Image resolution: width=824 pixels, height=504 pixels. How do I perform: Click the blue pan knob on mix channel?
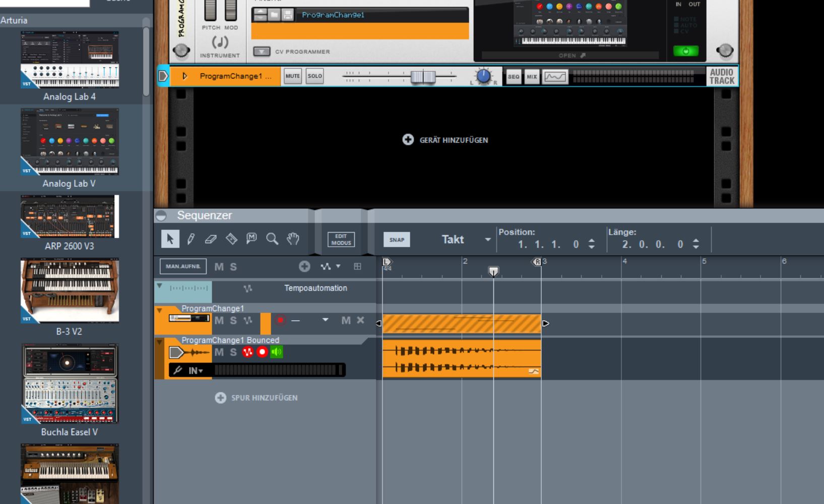[483, 77]
